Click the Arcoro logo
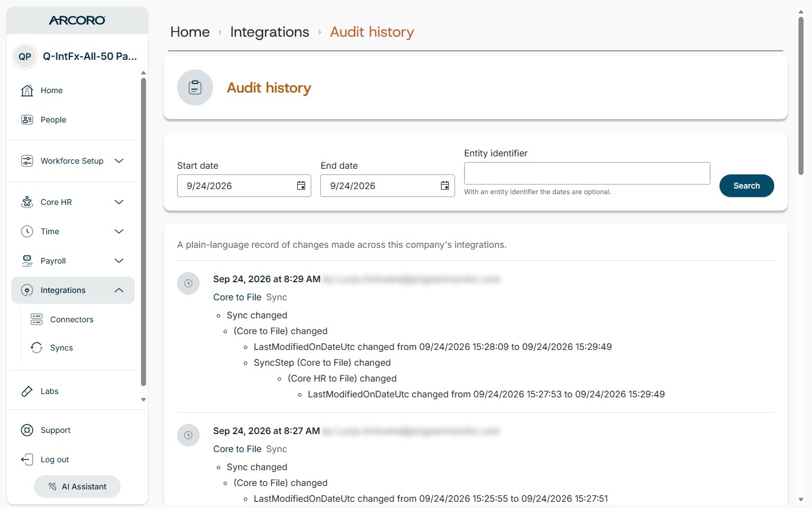Screen dimensions: 812x508 pyautogui.click(x=77, y=20)
